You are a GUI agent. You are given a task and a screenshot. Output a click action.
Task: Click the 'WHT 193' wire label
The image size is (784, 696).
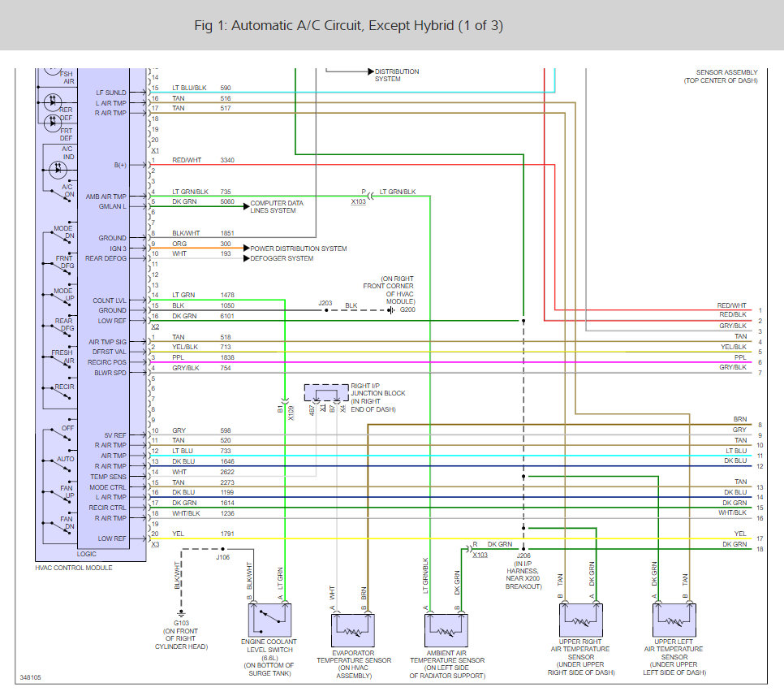[201, 253]
